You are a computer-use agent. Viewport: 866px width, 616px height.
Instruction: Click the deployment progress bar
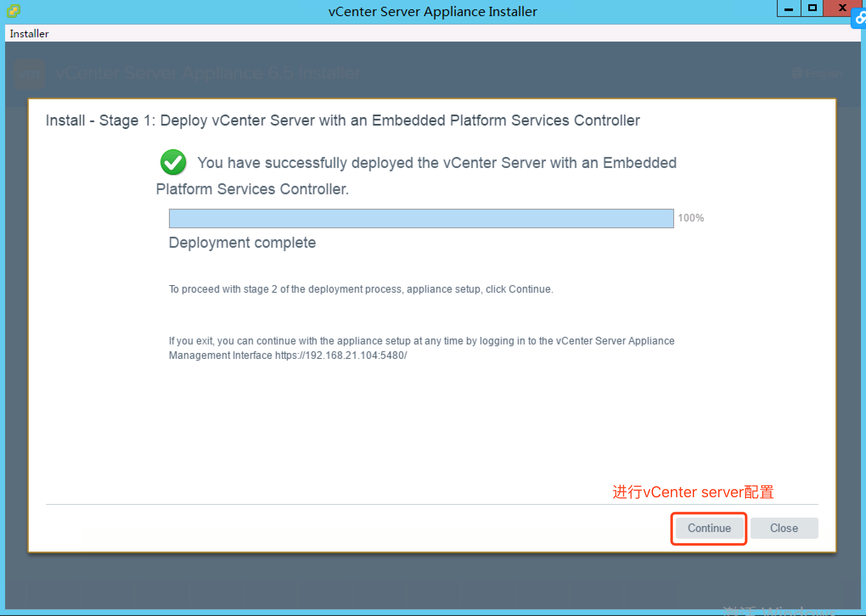click(421, 218)
